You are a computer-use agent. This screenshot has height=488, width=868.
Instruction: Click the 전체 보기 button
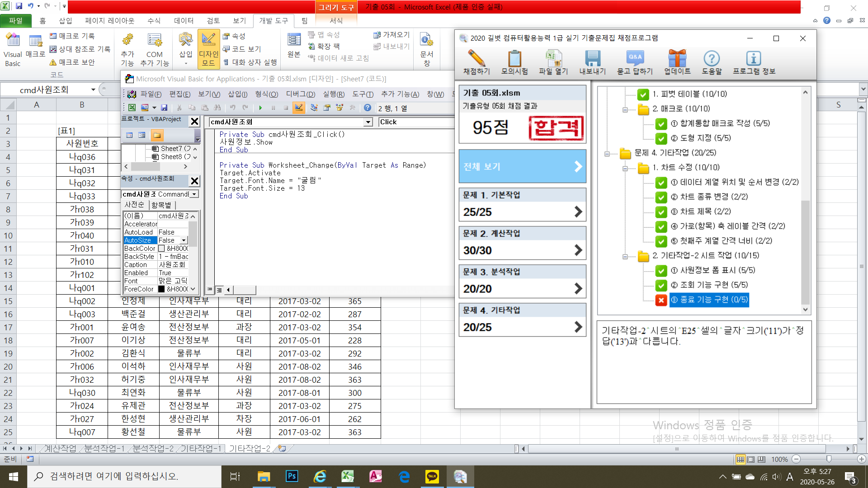pyautogui.click(x=522, y=166)
